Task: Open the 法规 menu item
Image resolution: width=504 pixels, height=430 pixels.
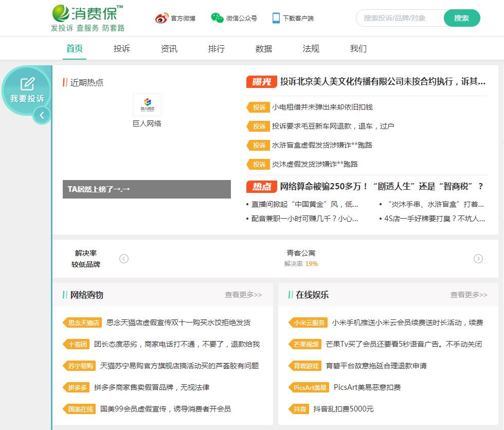Action: tap(311, 48)
